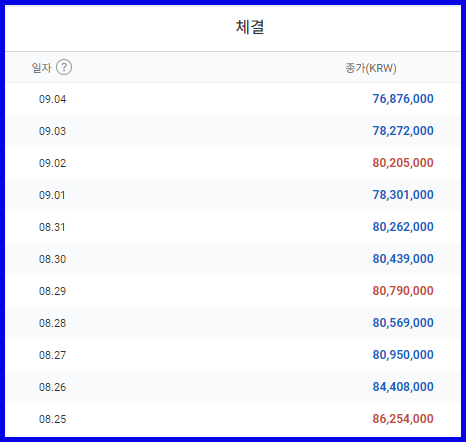Select the 08.29 date row
This screenshot has height=442, width=466.
pos(233,291)
